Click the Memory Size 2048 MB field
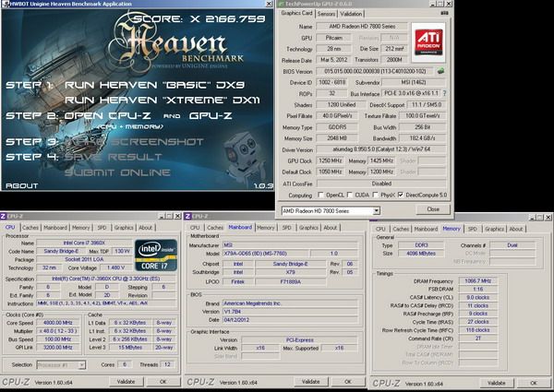This screenshot has width=554, height=392. (x=337, y=138)
